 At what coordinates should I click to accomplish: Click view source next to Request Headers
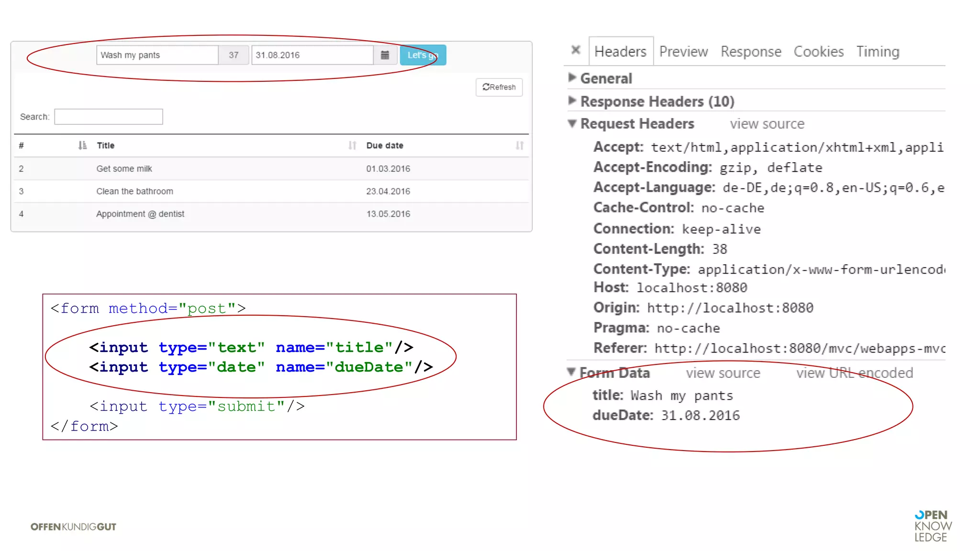point(767,124)
